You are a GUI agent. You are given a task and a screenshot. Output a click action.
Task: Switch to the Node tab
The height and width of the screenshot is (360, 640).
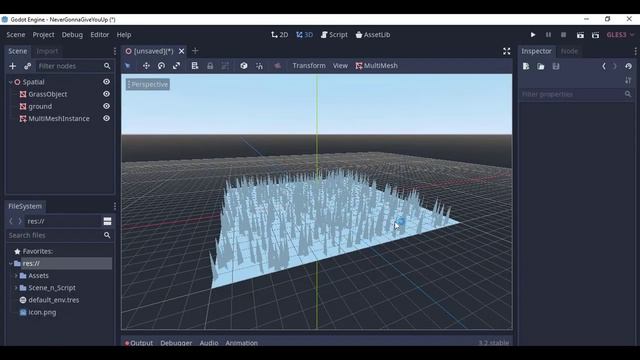[569, 51]
